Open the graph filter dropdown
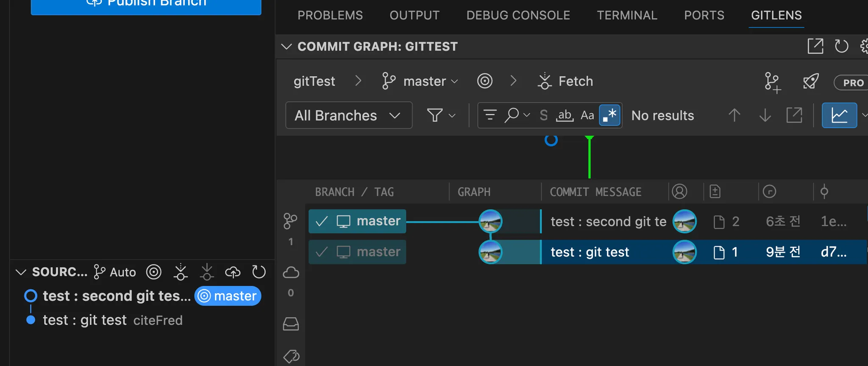This screenshot has height=366, width=868. point(441,115)
